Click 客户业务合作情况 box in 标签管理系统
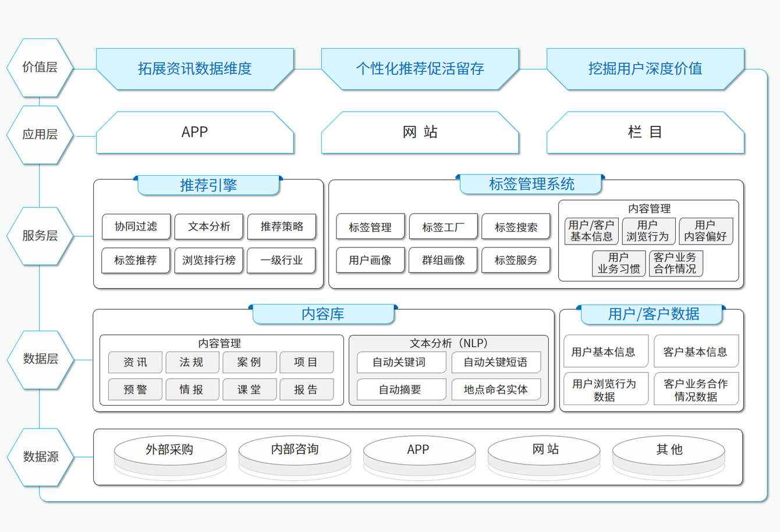The width and height of the screenshot is (780, 532). point(675,263)
